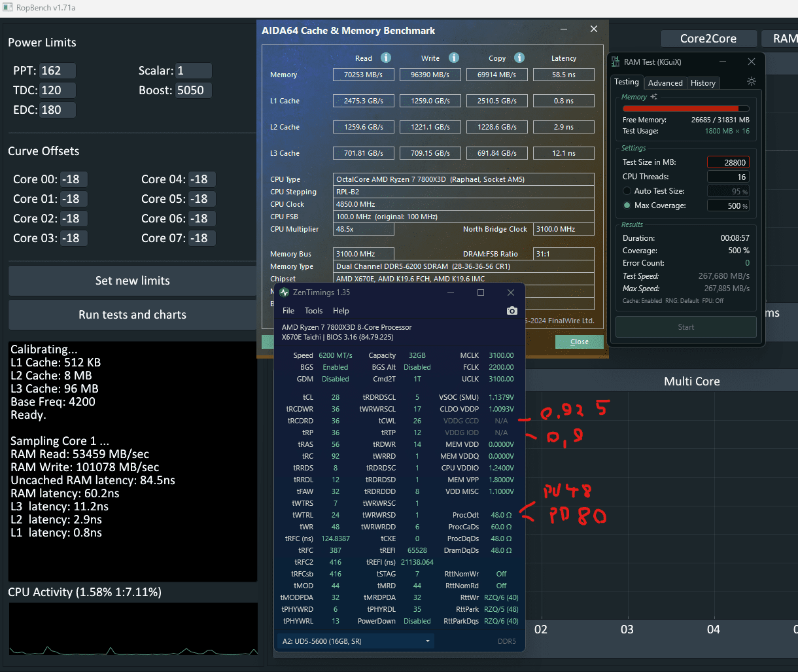Select the Auto Test Size radio button
The image size is (798, 672).
tap(627, 191)
